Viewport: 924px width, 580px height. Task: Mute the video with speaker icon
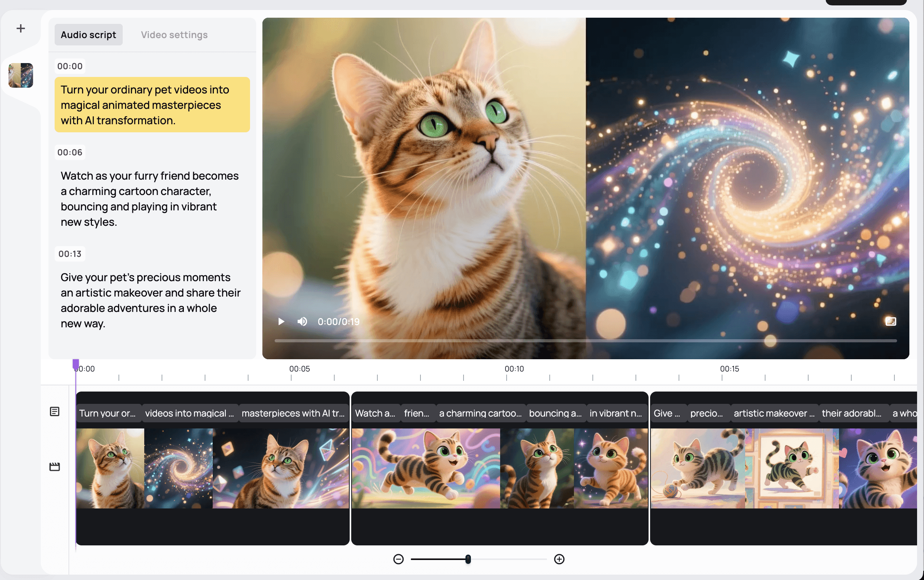(302, 322)
